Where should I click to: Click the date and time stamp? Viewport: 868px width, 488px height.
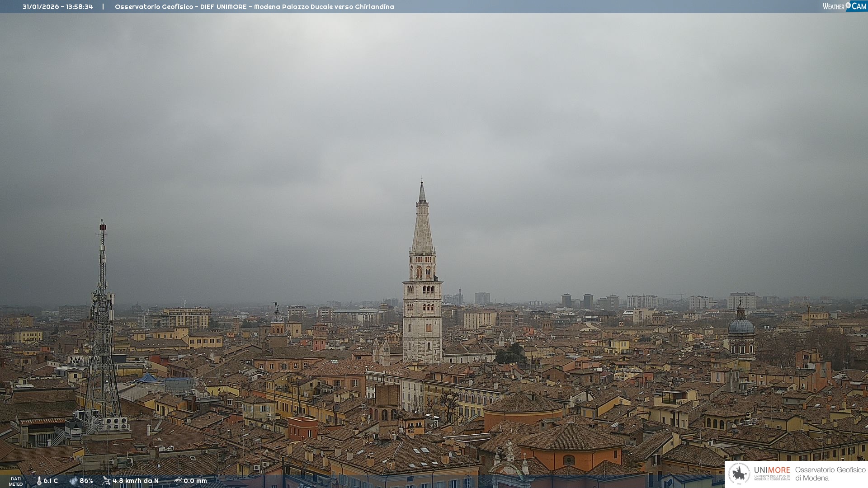(58, 7)
